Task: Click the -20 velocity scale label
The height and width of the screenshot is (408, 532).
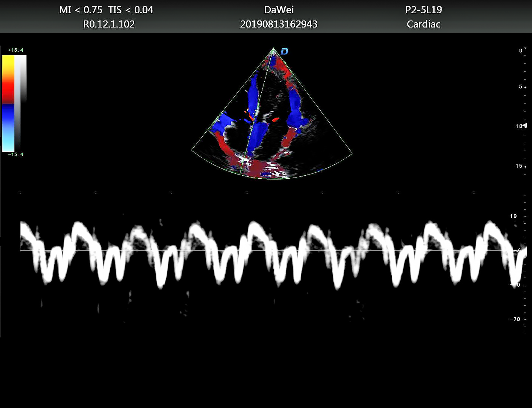Action: (x=514, y=319)
